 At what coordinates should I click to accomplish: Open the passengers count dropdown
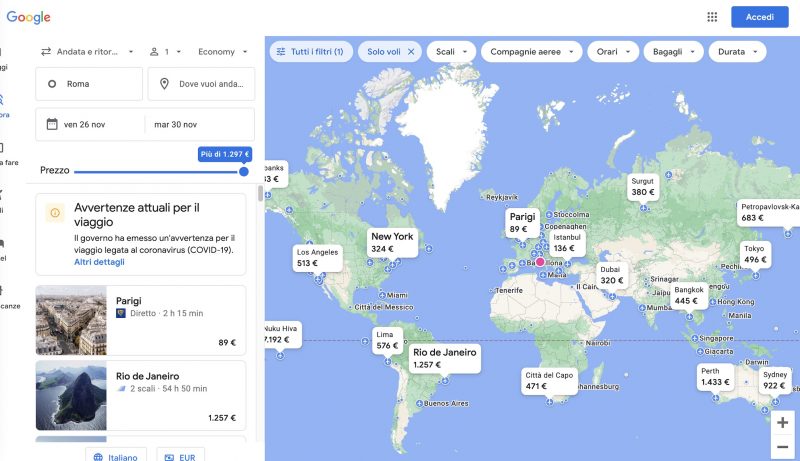(166, 52)
